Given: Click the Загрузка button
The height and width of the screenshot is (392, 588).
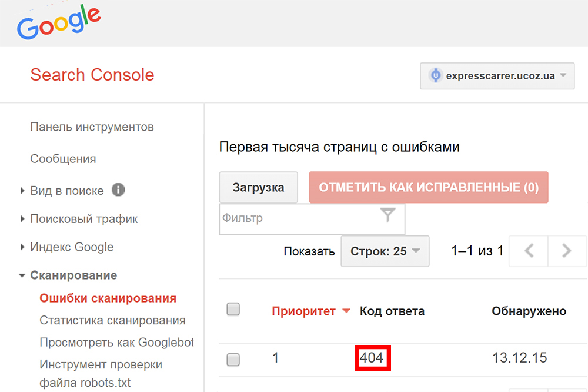Looking at the screenshot, I should [x=258, y=188].
